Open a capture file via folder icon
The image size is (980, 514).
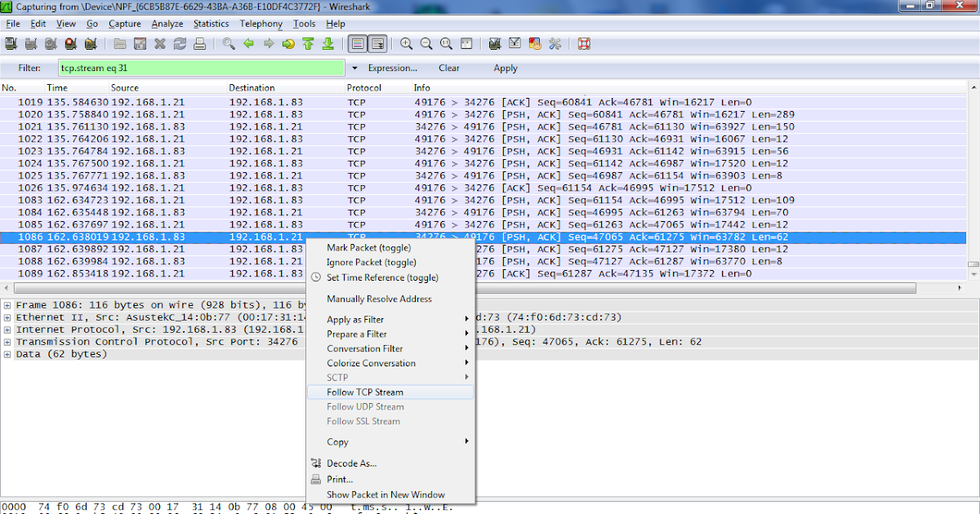(x=120, y=44)
